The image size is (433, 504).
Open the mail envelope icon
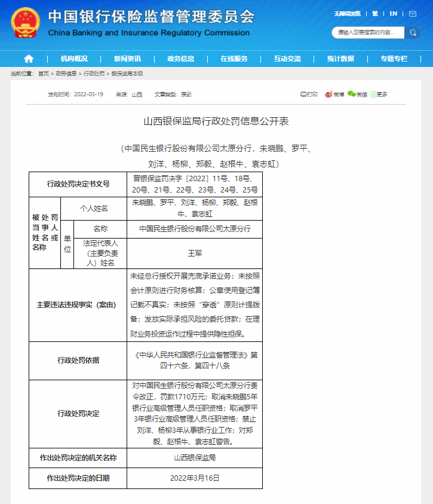pyautogui.click(x=413, y=14)
